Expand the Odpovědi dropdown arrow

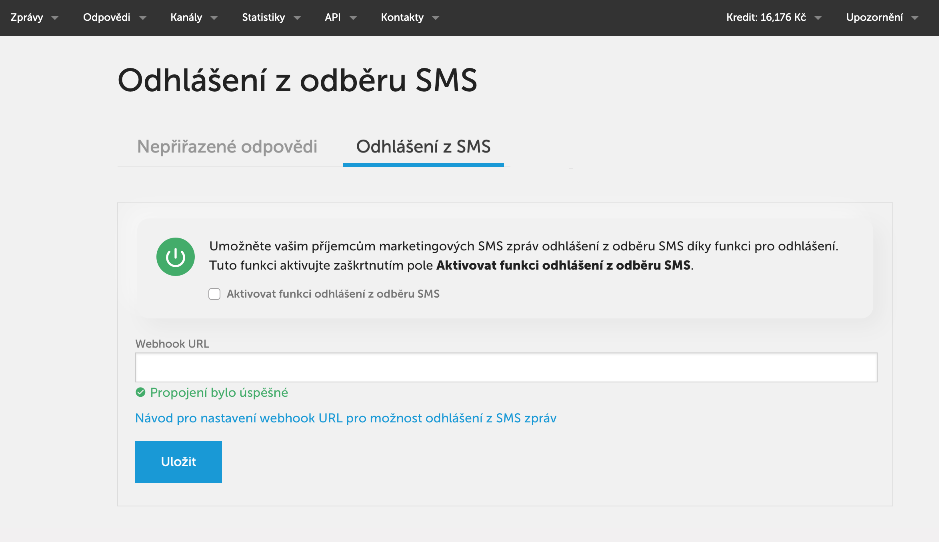point(143,18)
